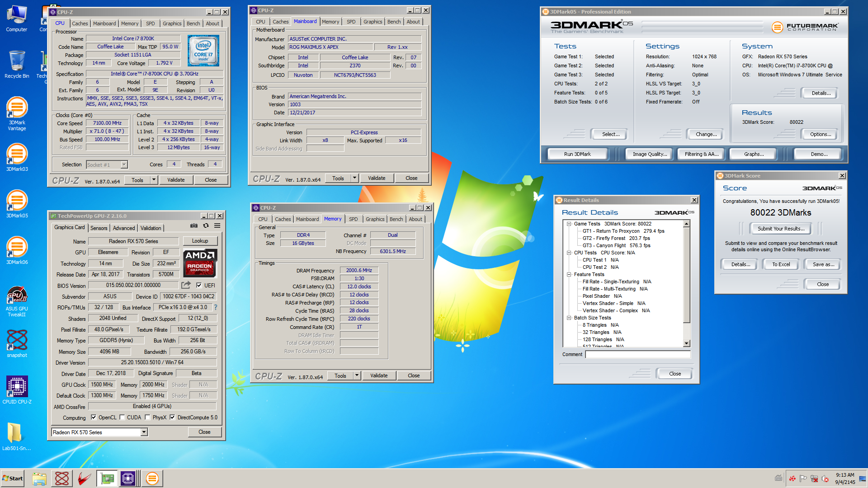Click the Image Quality button in 3DMark05
The width and height of the screenshot is (868, 488).
[650, 154]
